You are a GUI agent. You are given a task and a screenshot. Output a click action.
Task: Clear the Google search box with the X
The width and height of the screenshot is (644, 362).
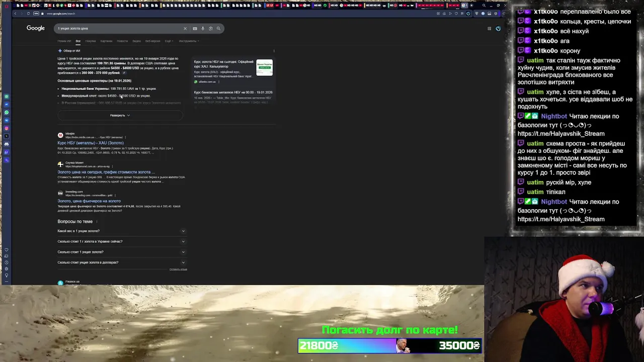(x=185, y=29)
